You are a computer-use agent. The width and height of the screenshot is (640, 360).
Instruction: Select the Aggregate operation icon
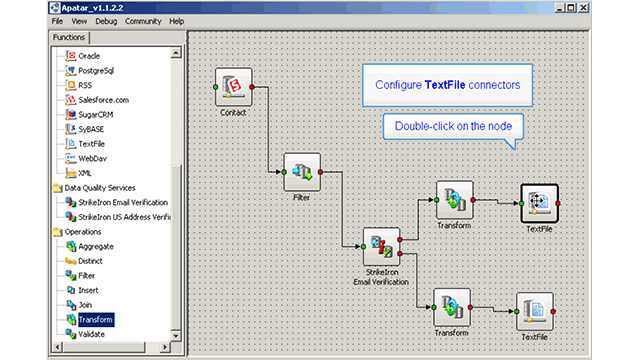pyautogui.click(x=71, y=246)
